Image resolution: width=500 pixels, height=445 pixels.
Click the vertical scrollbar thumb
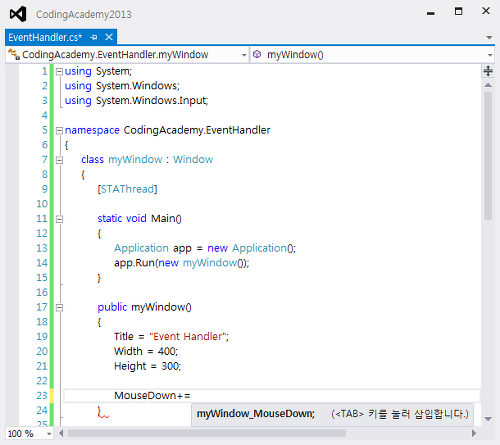[488, 156]
